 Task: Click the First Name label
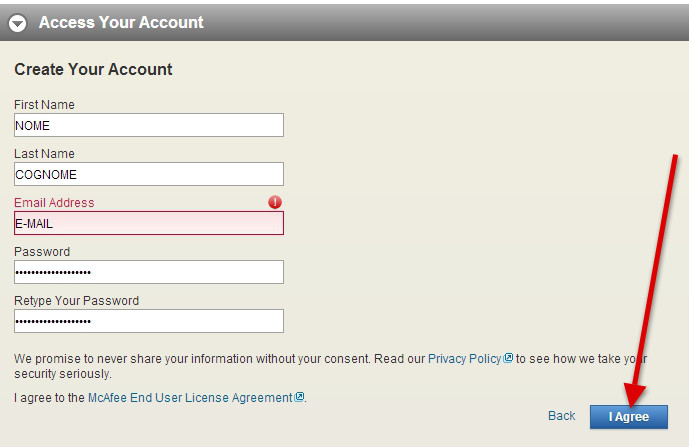(44, 105)
